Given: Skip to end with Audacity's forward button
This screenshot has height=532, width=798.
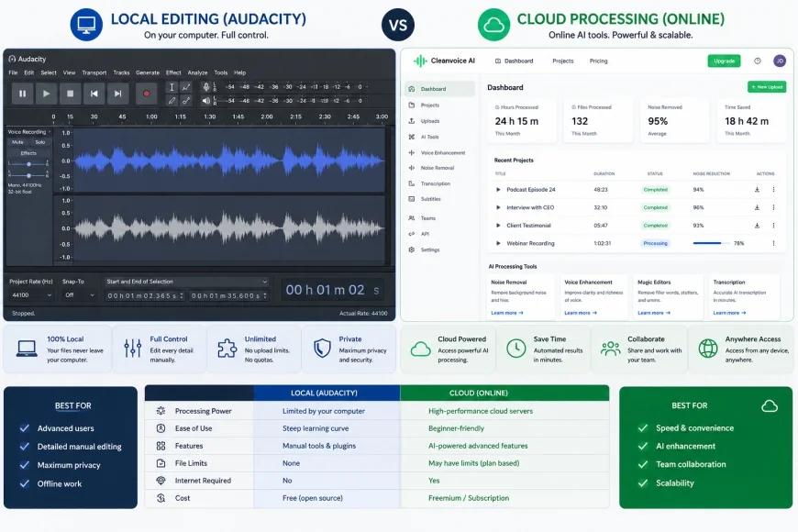Looking at the screenshot, I should pos(118,94).
